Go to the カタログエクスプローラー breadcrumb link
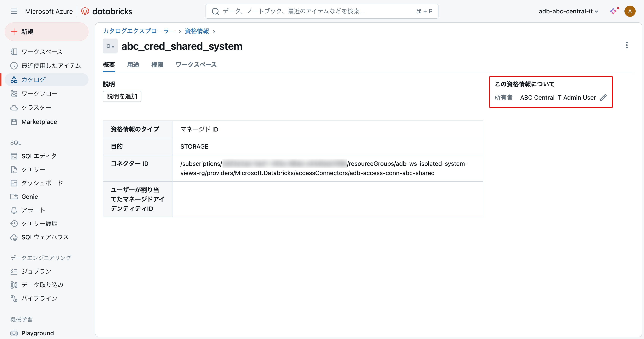Screen dimensions: 644x339 tap(139, 31)
